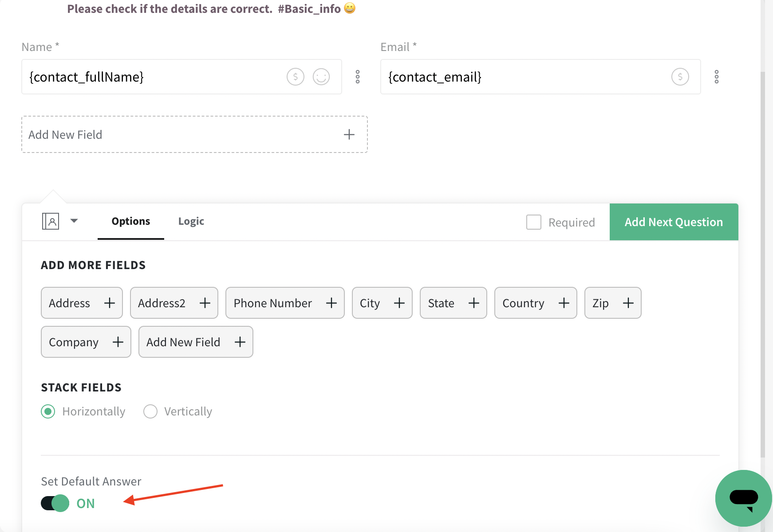Click the dashed Add New Field box
The width and height of the screenshot is (773, 532).
tap(194, 134)
